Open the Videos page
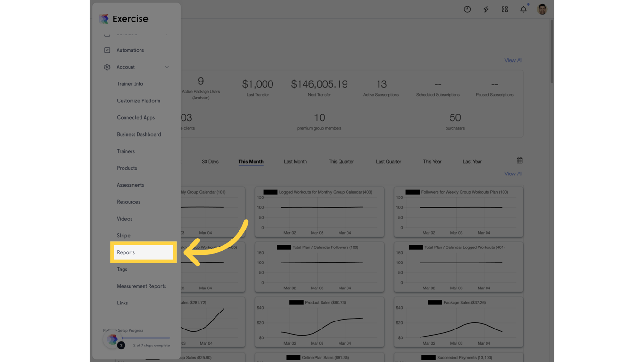The image size is (644, 362). [124, 219]
